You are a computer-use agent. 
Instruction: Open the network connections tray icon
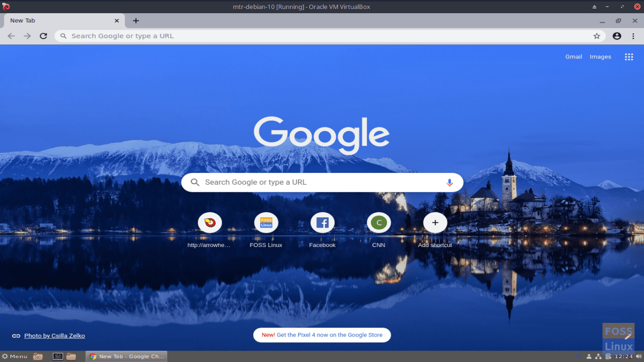[598, 356]
